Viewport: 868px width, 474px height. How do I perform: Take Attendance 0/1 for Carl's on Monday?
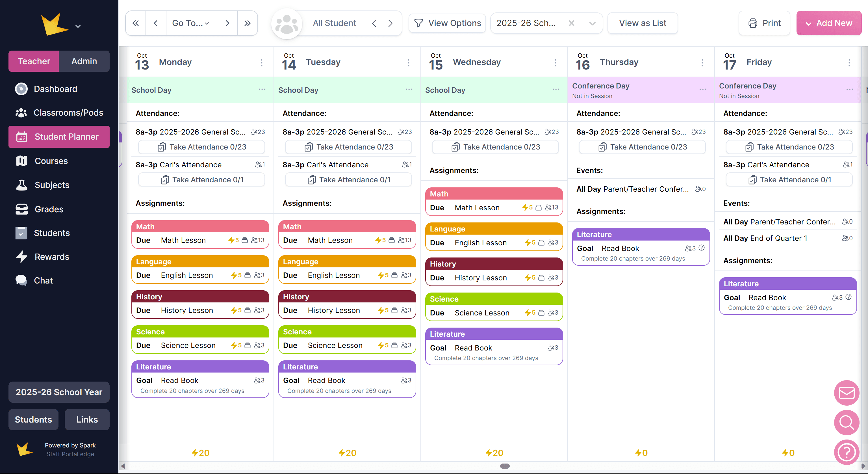coord(201,180)
